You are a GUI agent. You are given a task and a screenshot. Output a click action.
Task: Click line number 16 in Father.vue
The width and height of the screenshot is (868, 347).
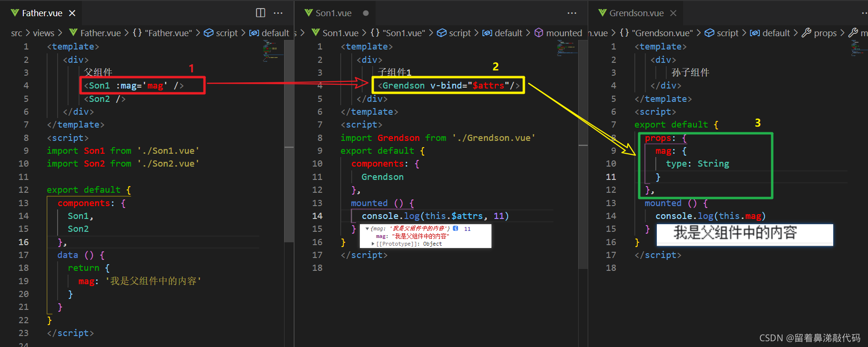pos(23,242)
